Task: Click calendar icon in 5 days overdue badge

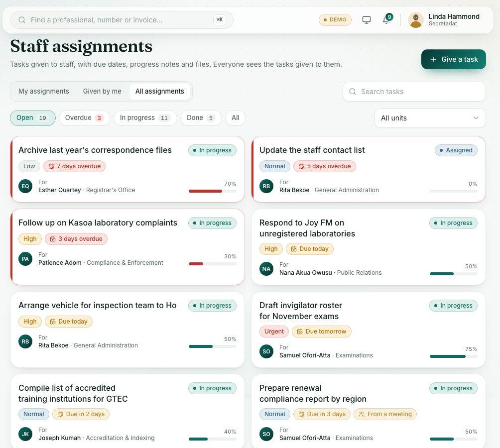Action: pos(301,166)
